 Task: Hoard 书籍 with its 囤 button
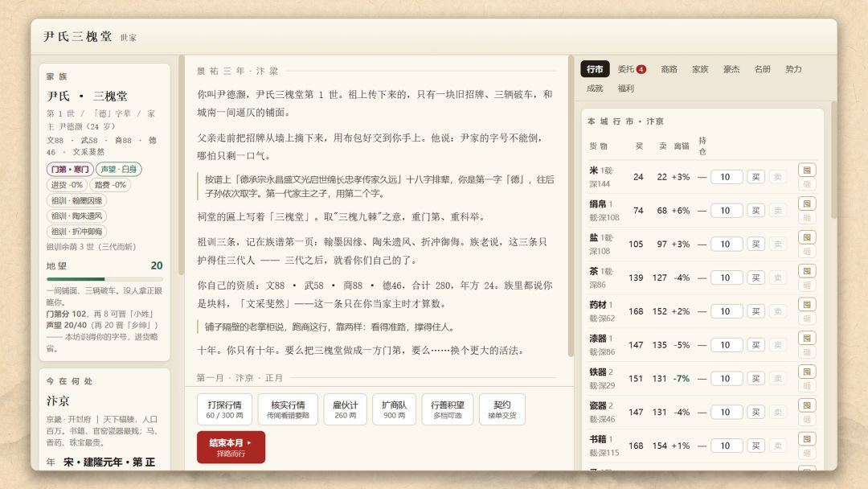coord(807,439)
